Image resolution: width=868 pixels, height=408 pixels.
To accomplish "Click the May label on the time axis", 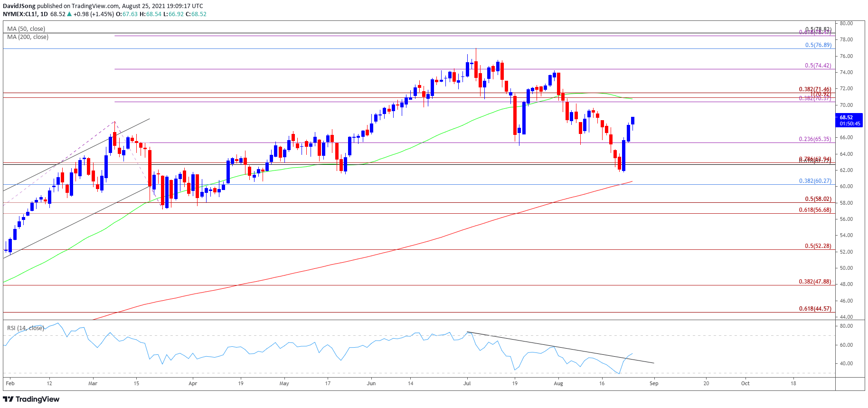I will 284,383.
